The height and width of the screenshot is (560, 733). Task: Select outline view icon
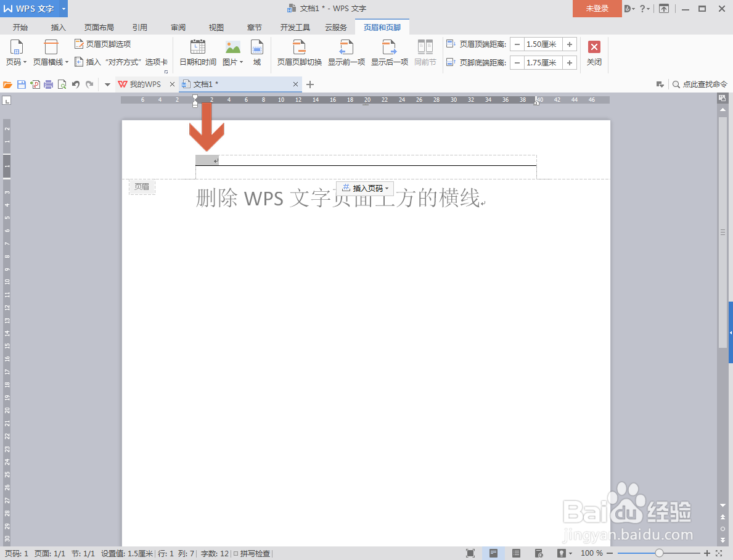(516, 553)
